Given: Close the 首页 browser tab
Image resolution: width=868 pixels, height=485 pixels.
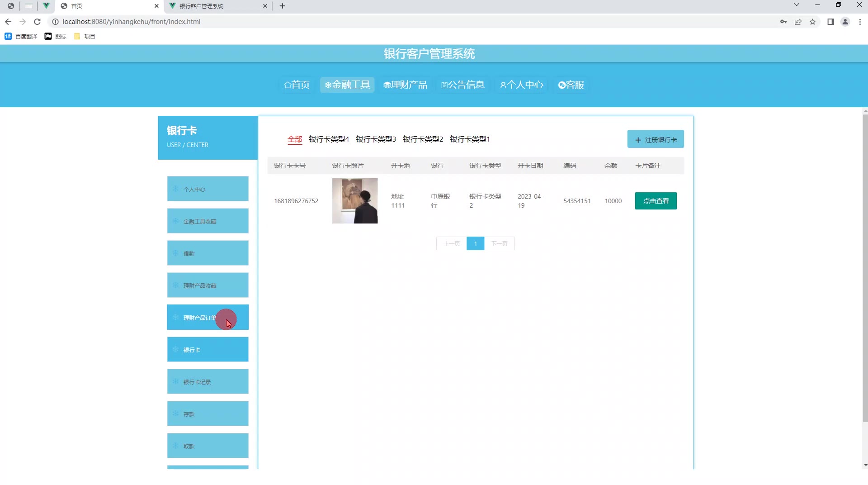Looking at the screenshot, I should (x=156, y=6).
